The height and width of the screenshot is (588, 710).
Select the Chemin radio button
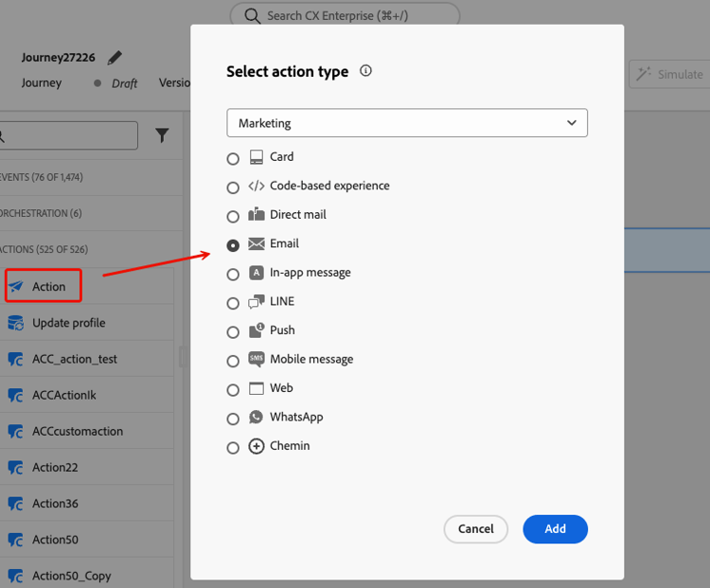233,448
